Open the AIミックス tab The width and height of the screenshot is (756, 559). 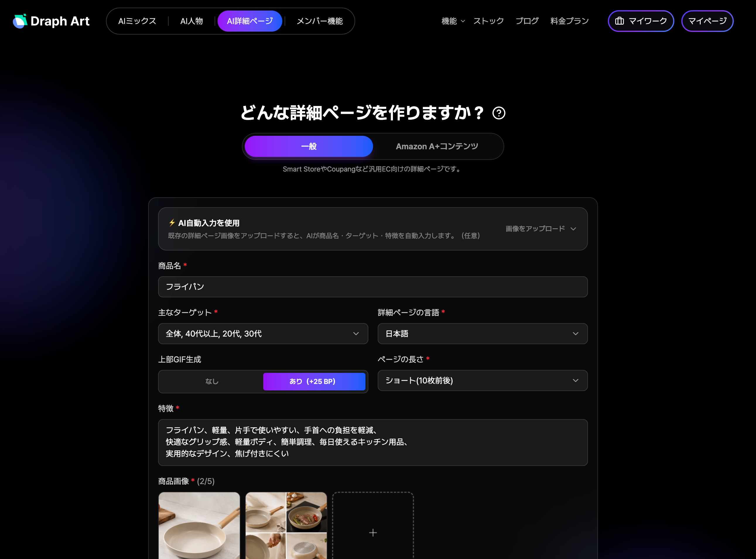coord(137,21)
